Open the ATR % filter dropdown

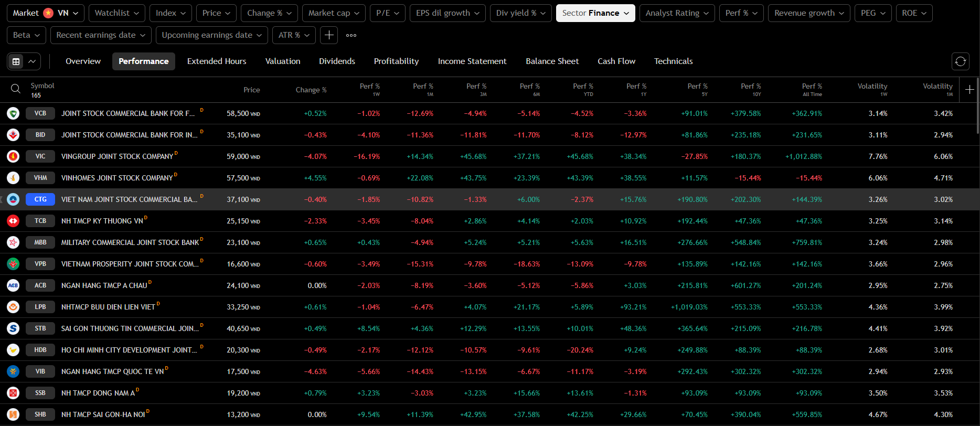[x=294, y=35]
